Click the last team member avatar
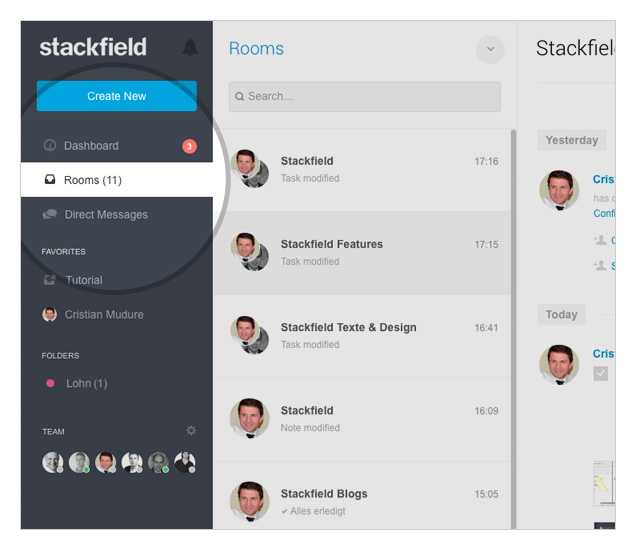This screenshot has width=636, height=550. (x=185, y=462)
